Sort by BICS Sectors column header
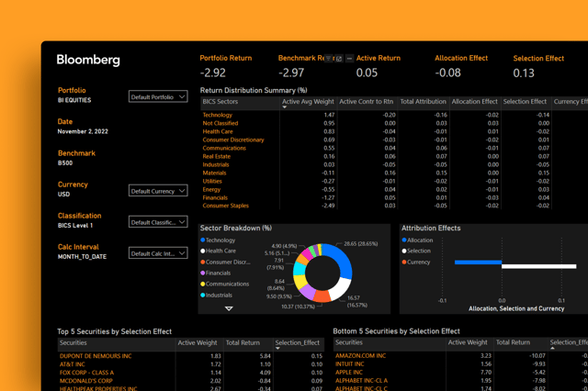This screenshot has width=588, height=391. [220, 102]
